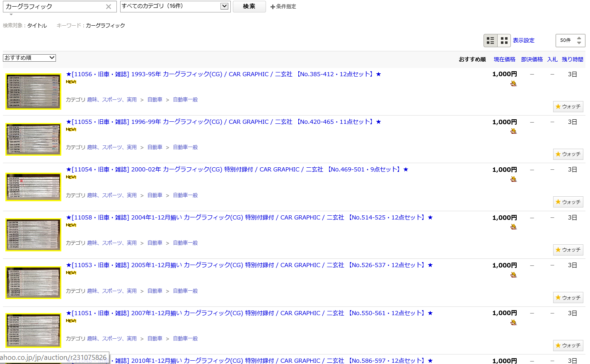Screen dimensions: 590x364
Task: Open the 2000-02年 No.469-501 listing title
Action: (x=237, y=169)
